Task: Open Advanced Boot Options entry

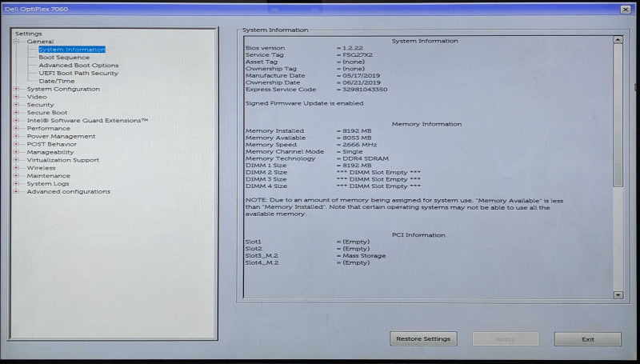Action: 78,66
